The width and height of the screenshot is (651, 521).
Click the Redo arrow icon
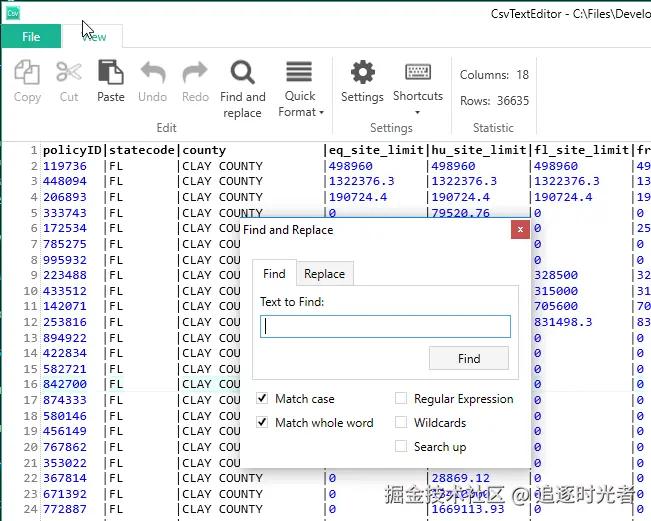(x=195, y=72)
